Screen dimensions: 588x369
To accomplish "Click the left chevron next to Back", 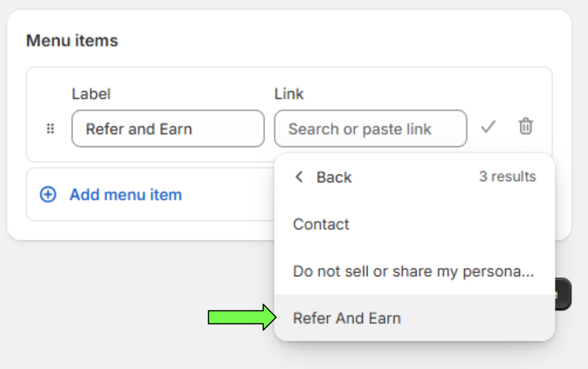I will tap(299, 177).
